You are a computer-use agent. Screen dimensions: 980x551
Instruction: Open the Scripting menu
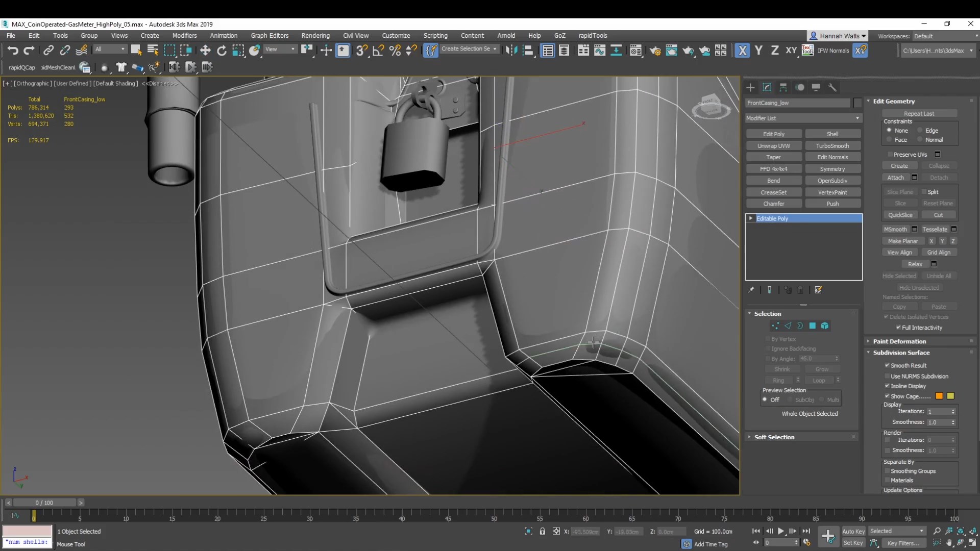pos(435,36)
